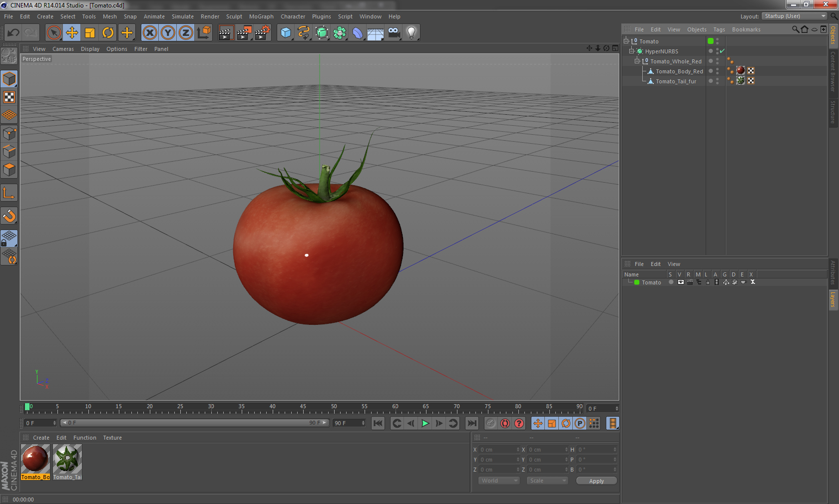The width and height of the screenshot is (839, 504).
Task: Open the Character menu
Action: [293, 16]
